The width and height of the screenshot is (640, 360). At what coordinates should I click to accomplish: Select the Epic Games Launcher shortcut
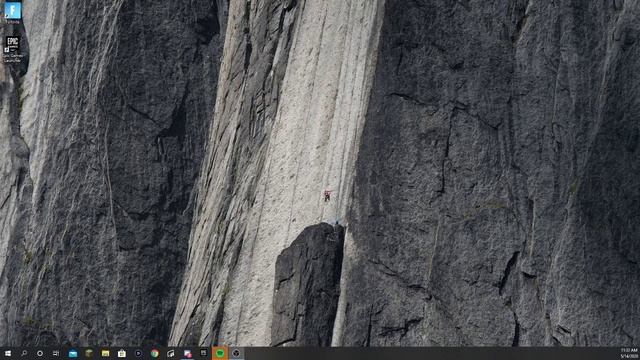[13, 49]
